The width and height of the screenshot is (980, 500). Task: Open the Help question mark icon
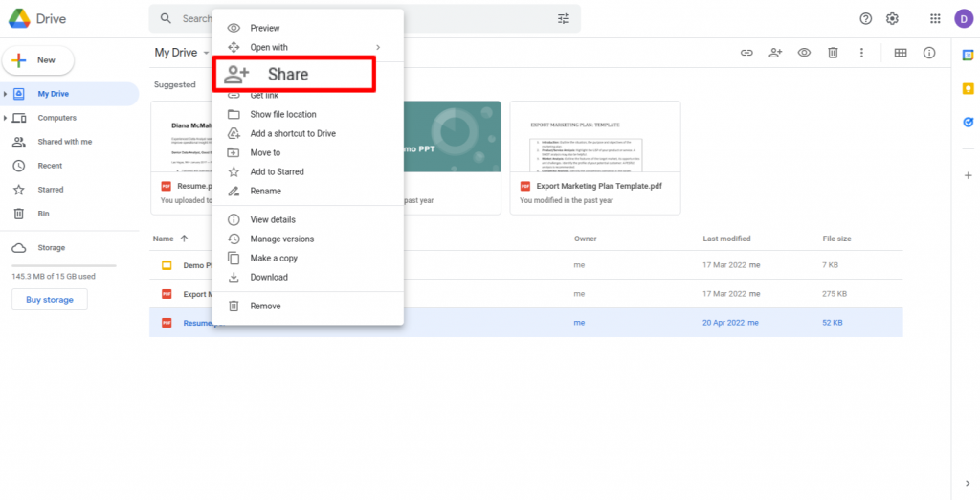(x=866, y=19)
